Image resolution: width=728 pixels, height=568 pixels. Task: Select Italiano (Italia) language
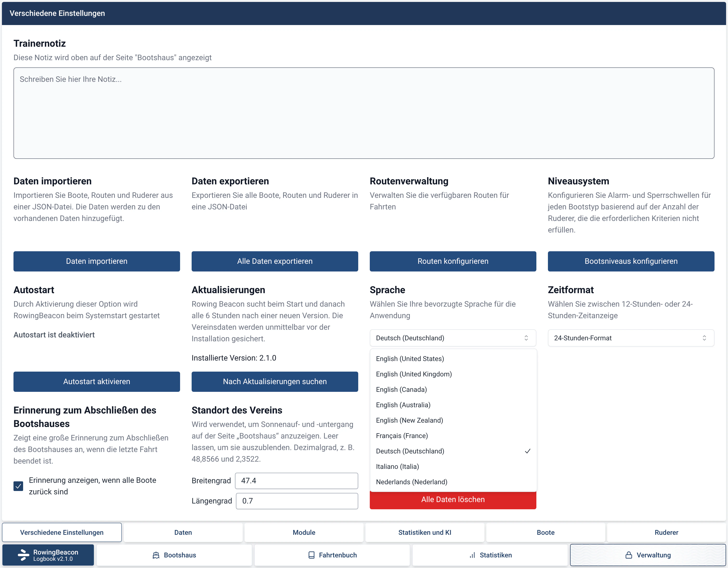pyautogui.click(x=453, y=466)
